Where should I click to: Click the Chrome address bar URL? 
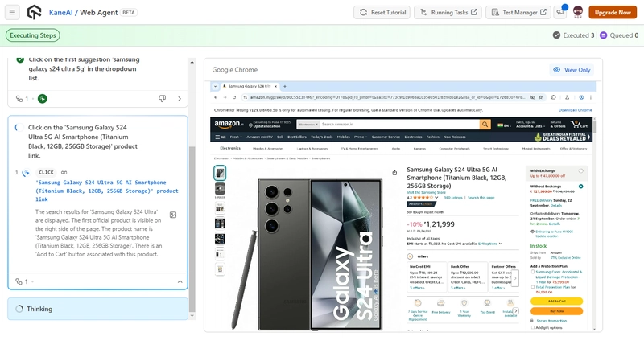387,97
